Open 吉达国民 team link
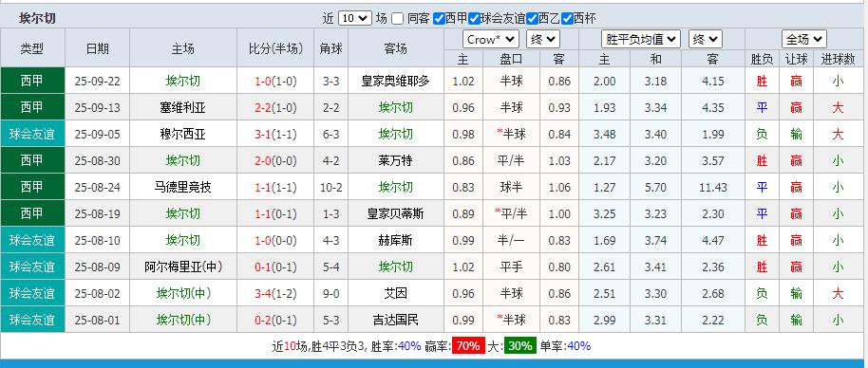This screenshot has height=368, width=868. tap(395, 320)
